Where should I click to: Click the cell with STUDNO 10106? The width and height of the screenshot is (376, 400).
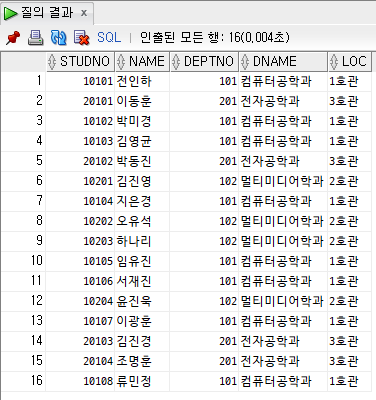[x=80, y=281]
